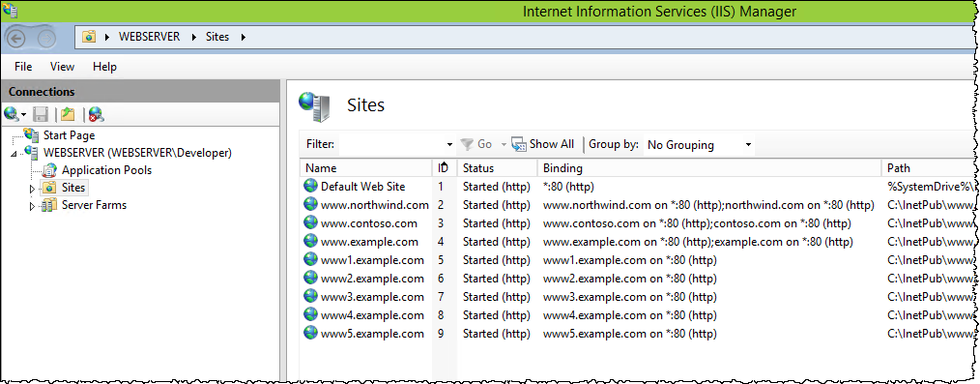Sort by the Status column header
Screen dimensions: 980x384
point(497,167)
